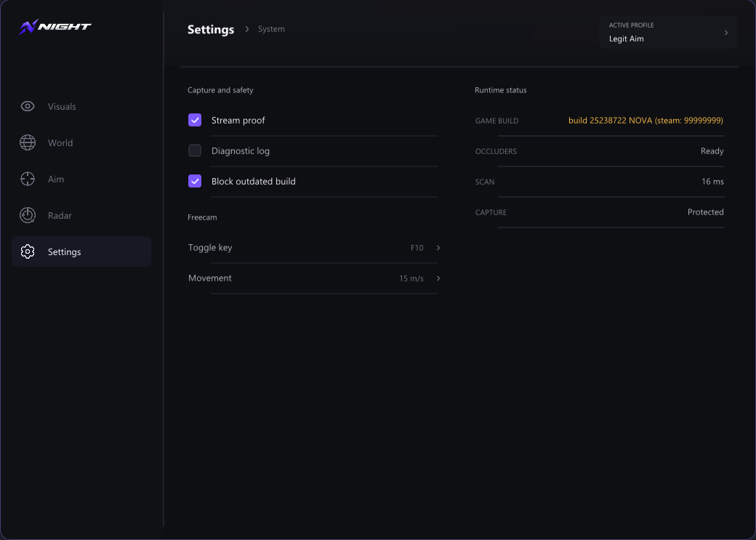Click the game build version text
This screenshot has width=756, height=540.
tap(646, 121)
